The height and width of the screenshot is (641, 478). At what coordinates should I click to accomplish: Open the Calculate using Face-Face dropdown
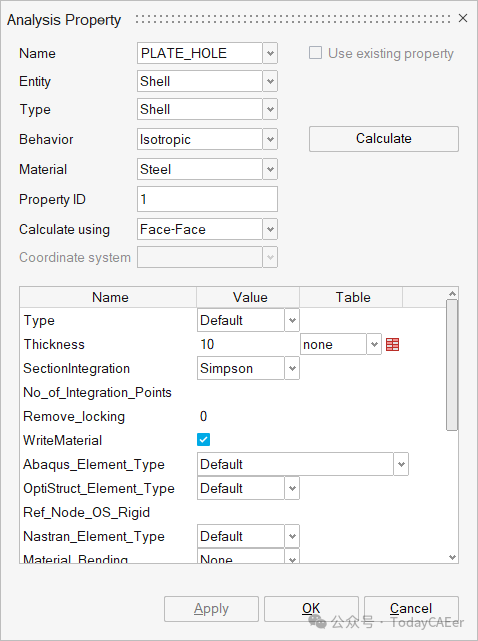point(270,229)
